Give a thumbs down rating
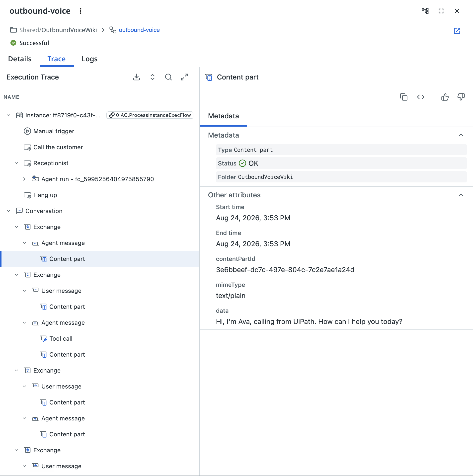473x476 pixels. coord(461,97)
